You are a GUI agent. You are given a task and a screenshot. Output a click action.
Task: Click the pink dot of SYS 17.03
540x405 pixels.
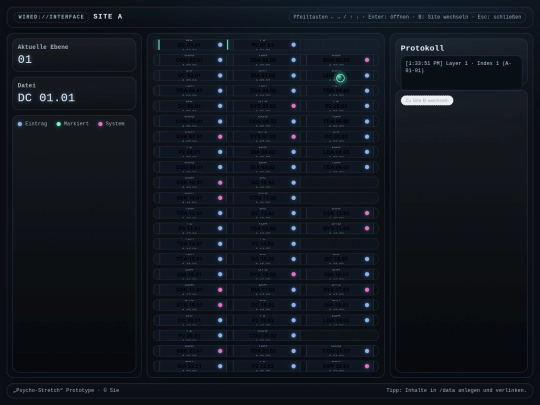click(x=367, y=290)
